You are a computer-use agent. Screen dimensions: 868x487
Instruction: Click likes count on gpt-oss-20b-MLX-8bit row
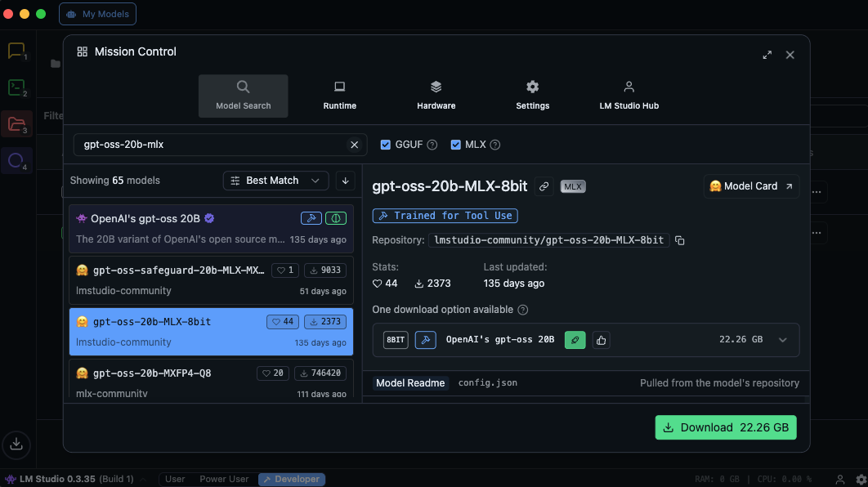pos(282,321)
